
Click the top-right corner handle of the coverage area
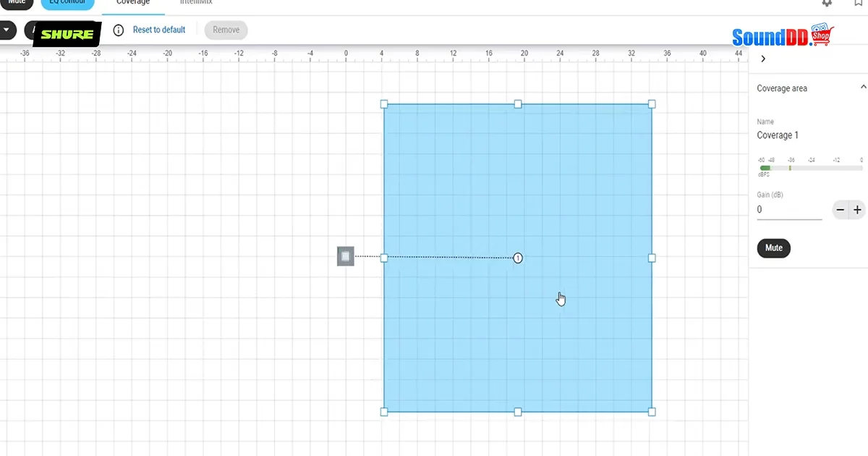pos(652,104)
